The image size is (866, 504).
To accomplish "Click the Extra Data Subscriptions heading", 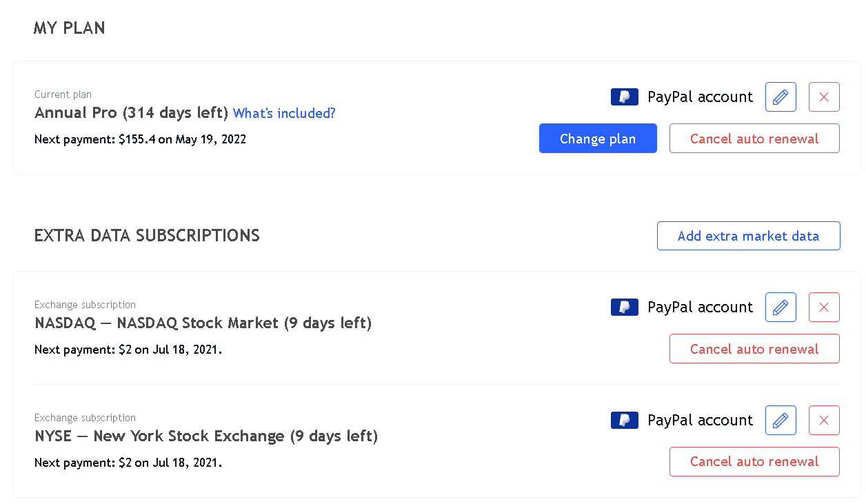I will pyautogui.click(x=147, y=236).
